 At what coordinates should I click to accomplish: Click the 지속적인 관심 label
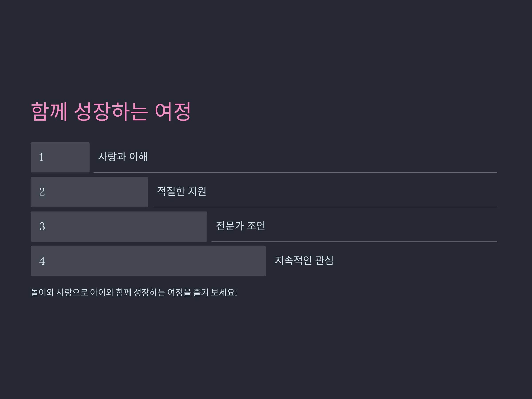tap(304, 260)
